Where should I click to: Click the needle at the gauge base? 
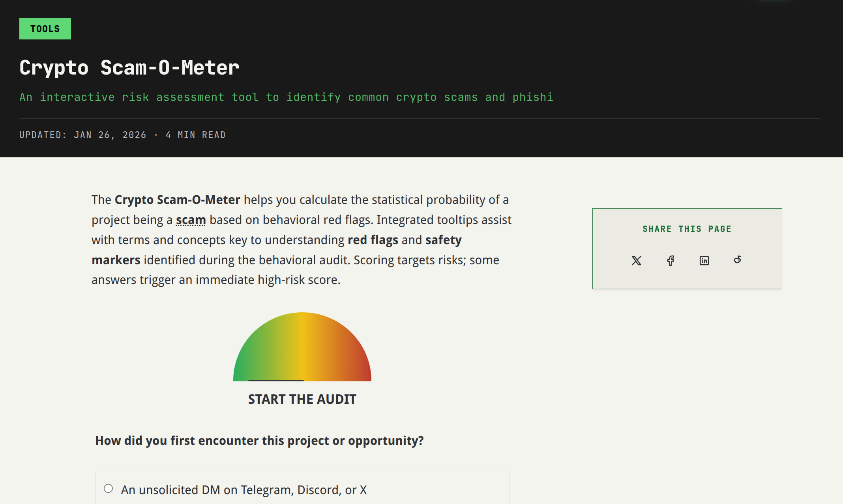click(276, 380)
